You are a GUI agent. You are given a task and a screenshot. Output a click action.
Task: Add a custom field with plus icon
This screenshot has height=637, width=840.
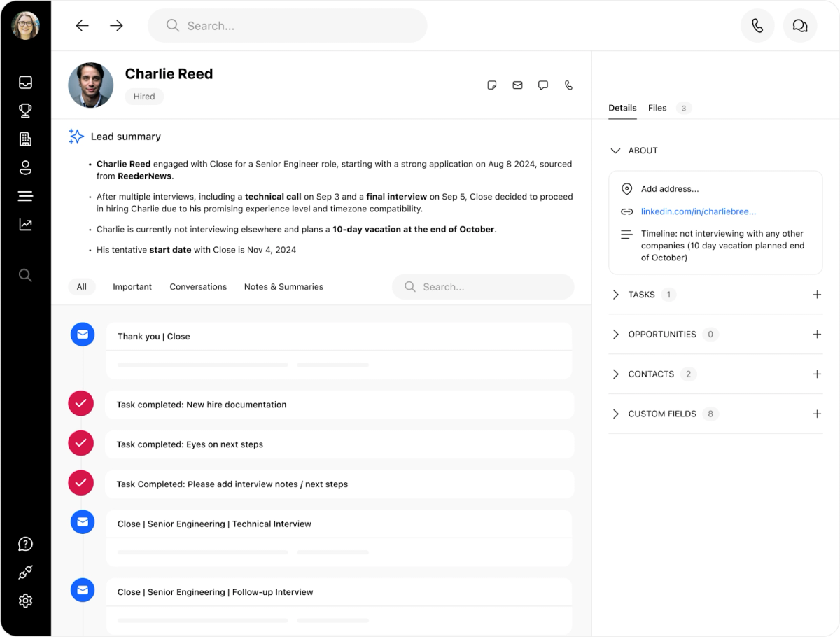tap(817, 414)
